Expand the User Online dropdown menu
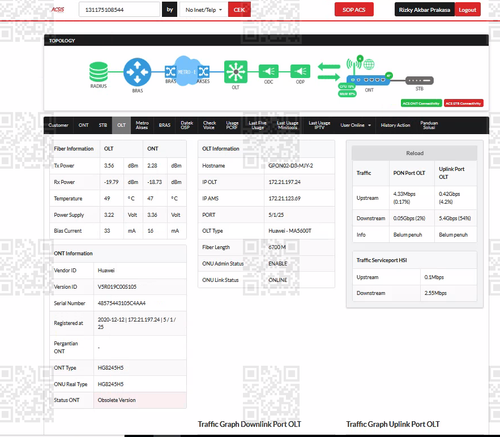 click(355, 125)
